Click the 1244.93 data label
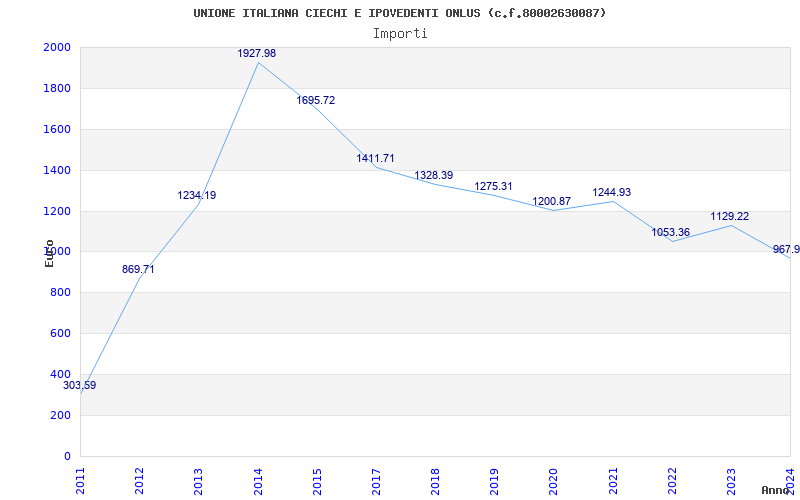The width and height of the screenshot is (800, 500). [612, 193]
